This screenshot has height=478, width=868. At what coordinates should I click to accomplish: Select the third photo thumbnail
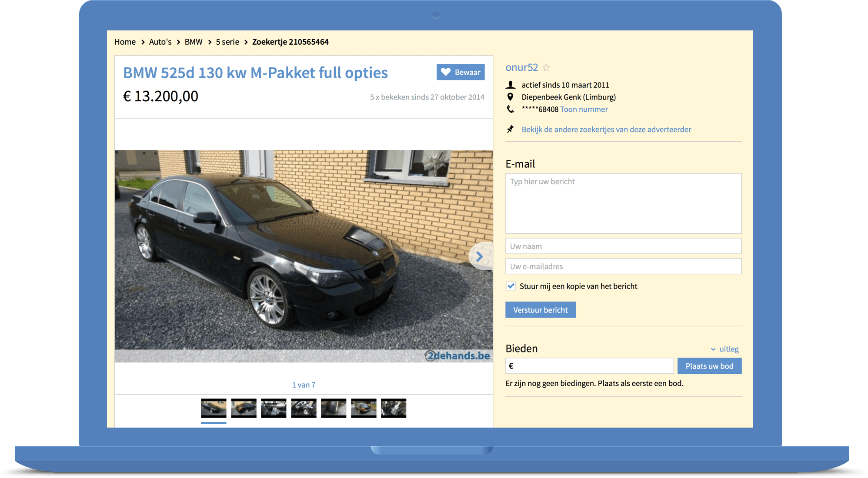tap(274, 408)
